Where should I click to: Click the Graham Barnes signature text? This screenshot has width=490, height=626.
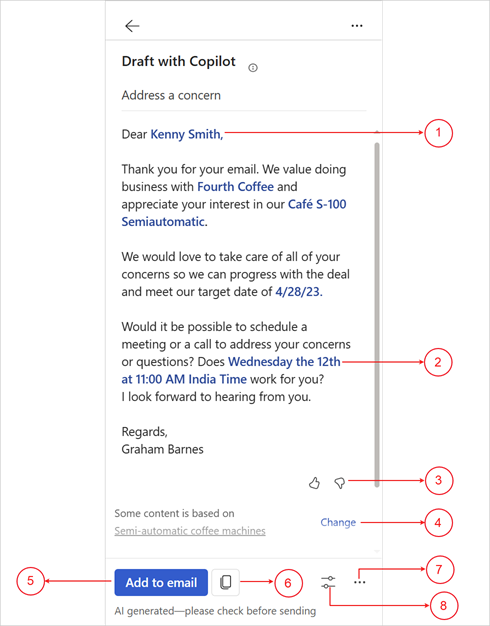(163, 449)
